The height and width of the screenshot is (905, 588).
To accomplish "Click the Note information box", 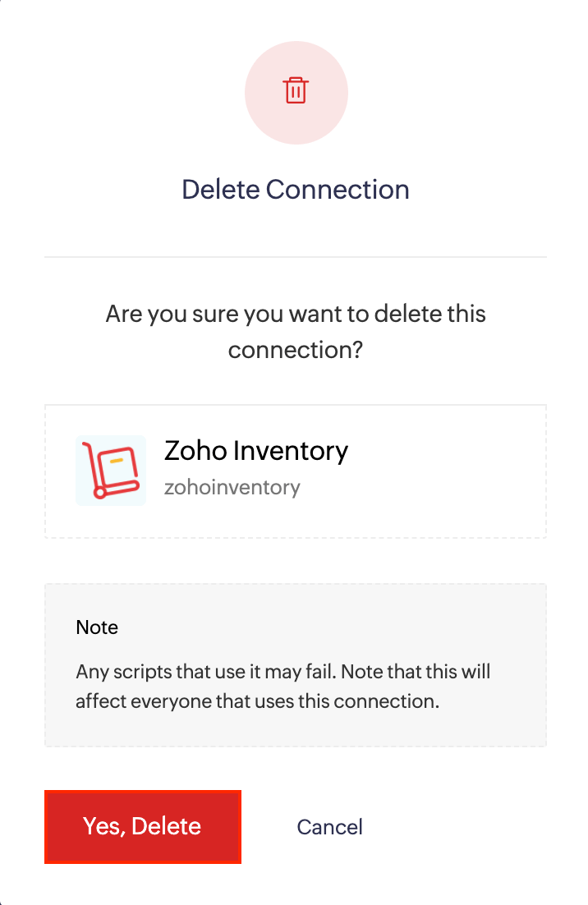I will click(295, 662).
